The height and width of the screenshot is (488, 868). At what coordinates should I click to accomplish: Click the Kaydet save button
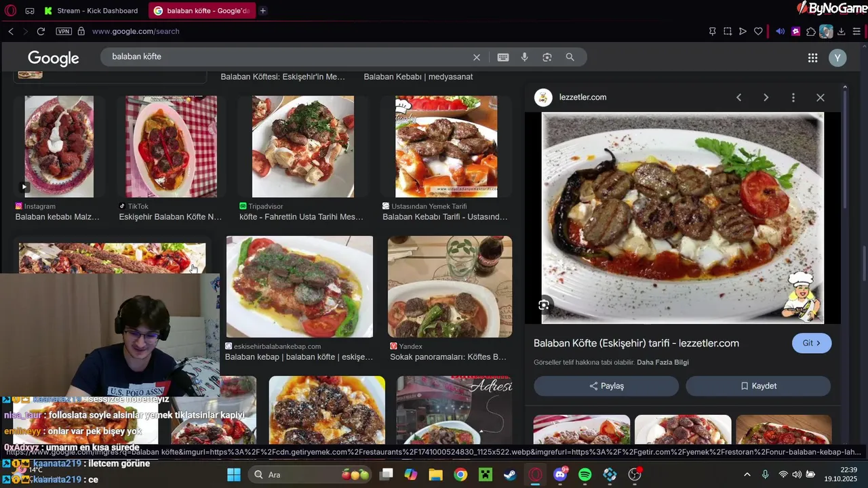click(758, 386)
